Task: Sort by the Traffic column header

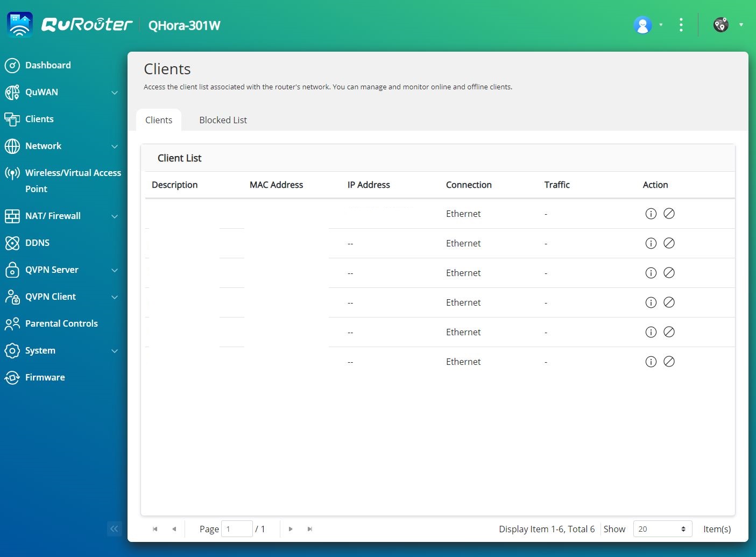Action: (x=557, y=185)
